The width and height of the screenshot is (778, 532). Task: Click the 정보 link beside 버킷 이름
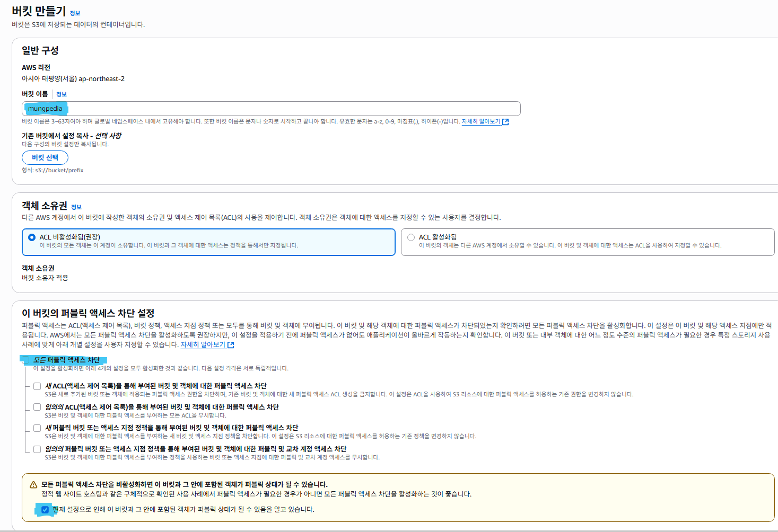pos(61,94)
